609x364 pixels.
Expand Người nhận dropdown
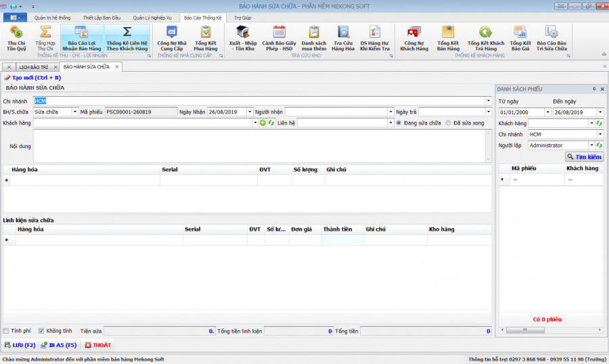pyautogui.click(x=390, y=112)
